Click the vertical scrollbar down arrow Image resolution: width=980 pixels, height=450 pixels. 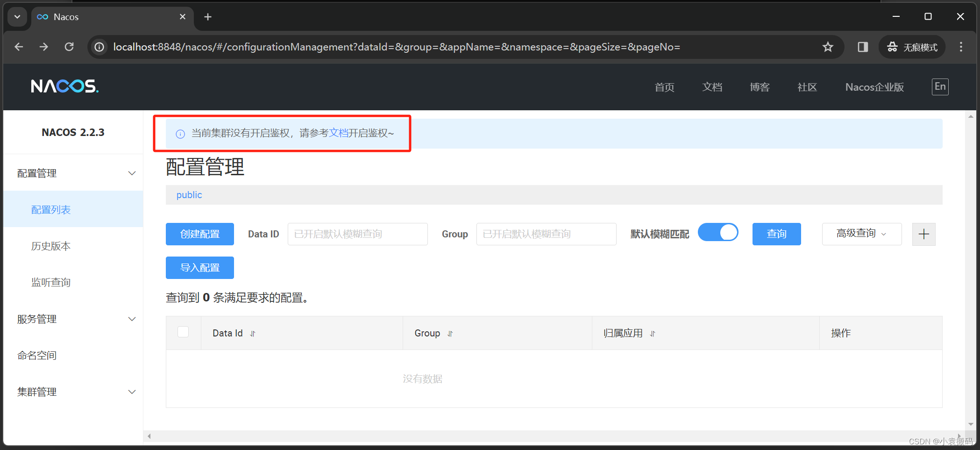tap(971, 424)
